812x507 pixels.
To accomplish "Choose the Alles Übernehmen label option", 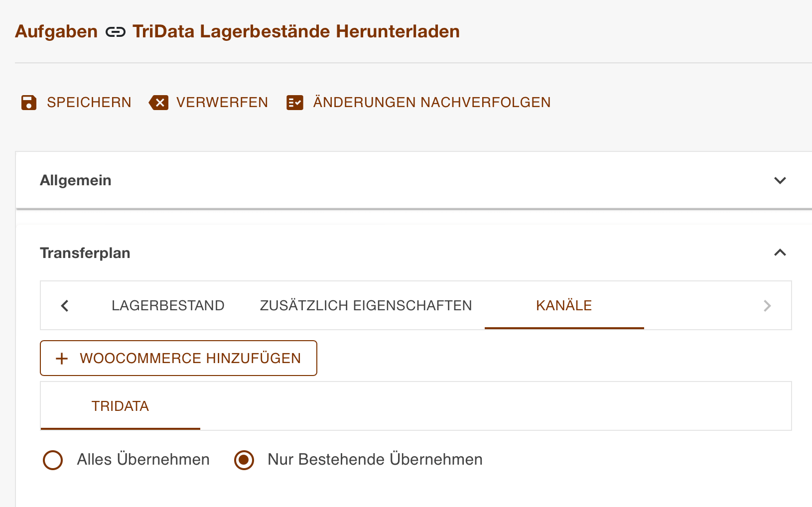I will 143,459.
